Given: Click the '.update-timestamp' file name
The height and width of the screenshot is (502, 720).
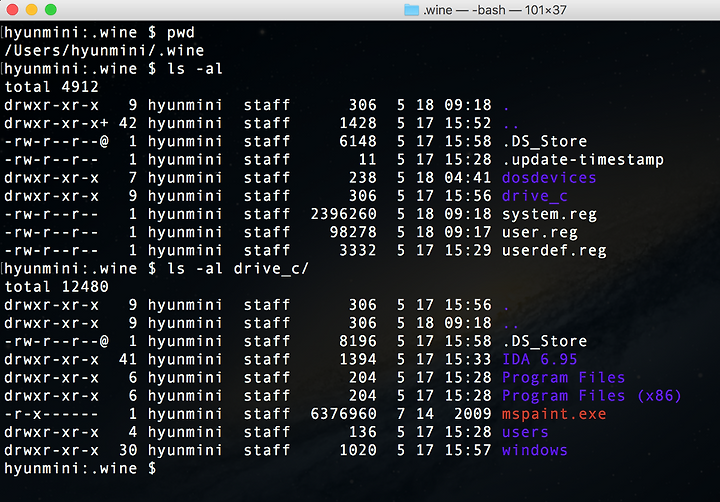Looking at the screenshot, I should pos(583,160).
